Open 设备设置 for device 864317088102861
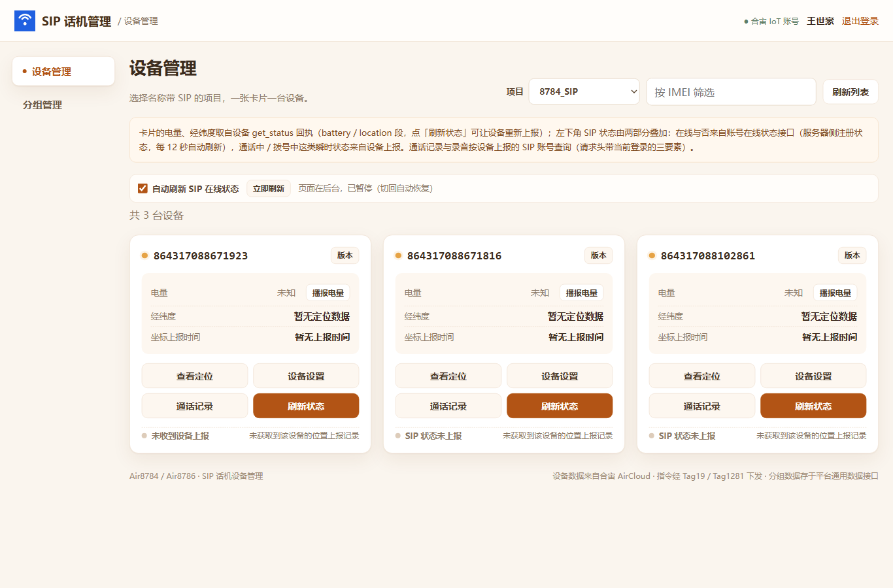This screenshot has height=588, width=893. (813, 376)
